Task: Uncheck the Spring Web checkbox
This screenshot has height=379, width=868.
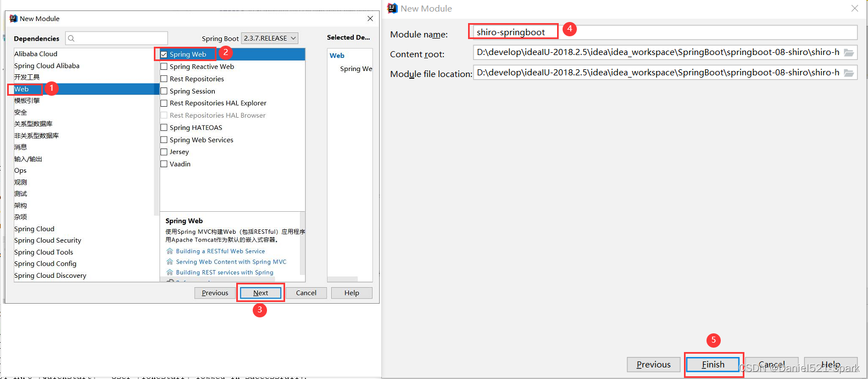Action: pos(164,54)
